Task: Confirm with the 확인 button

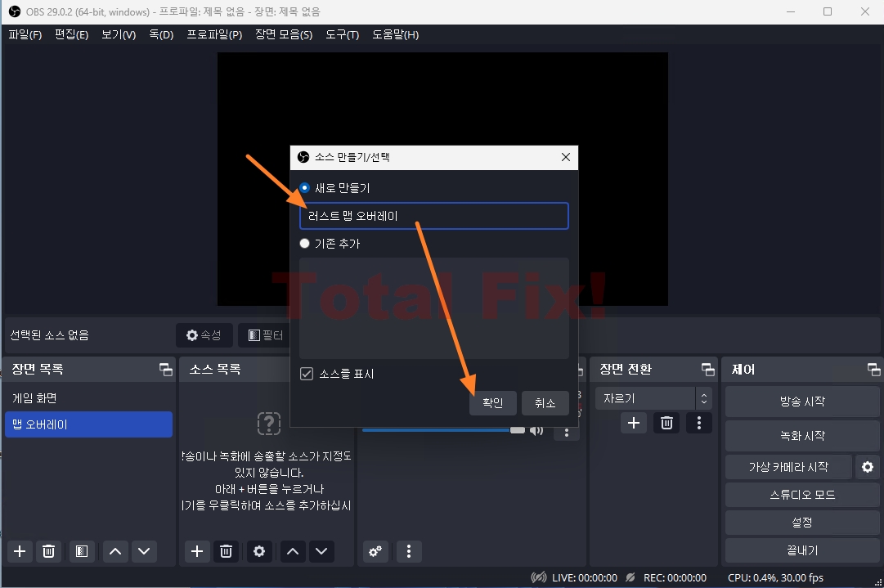Action: (493, 402)
